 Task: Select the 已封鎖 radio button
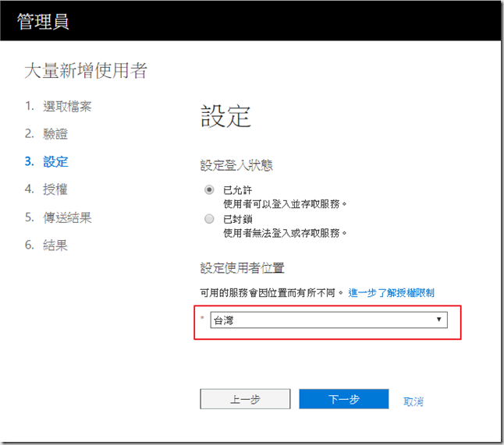[x=208, y=219]
